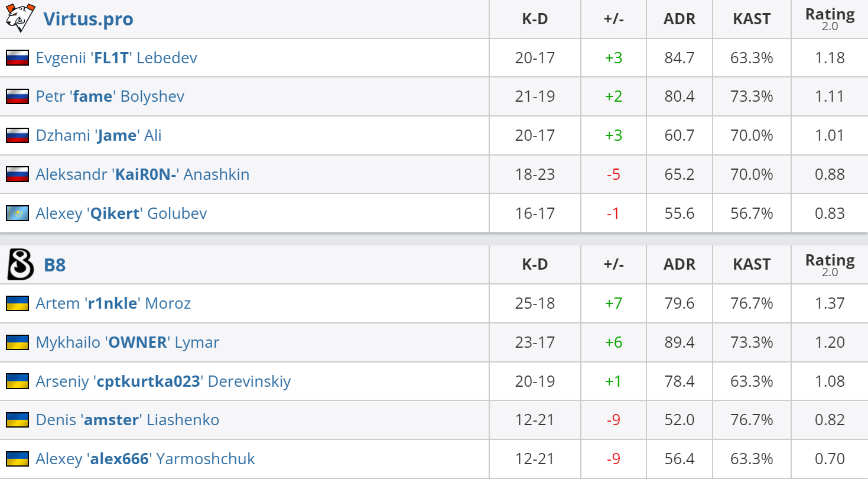
Task: Open Petr 'fame' Bolyshev's player profile
Action: coord(110,96)
